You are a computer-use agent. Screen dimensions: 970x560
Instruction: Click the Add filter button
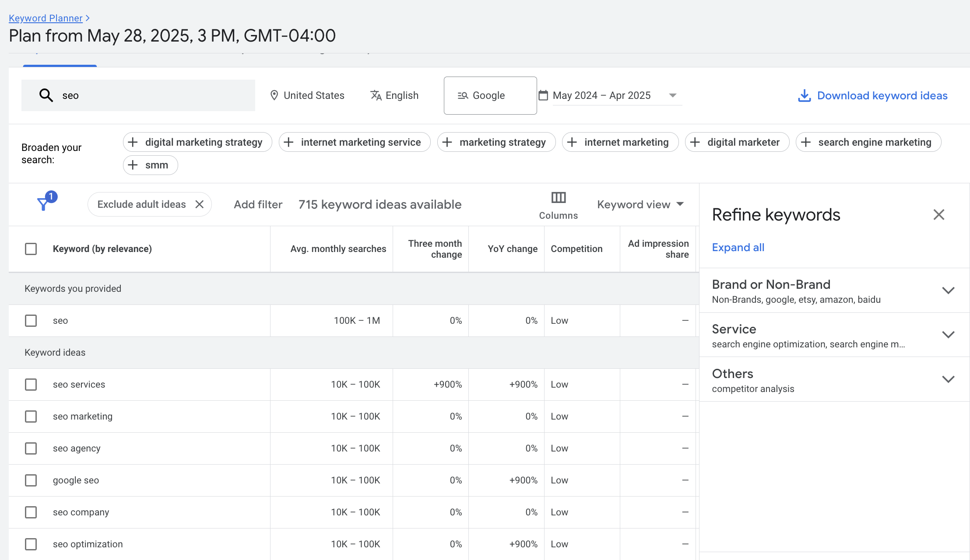click(x=258, y=204)
